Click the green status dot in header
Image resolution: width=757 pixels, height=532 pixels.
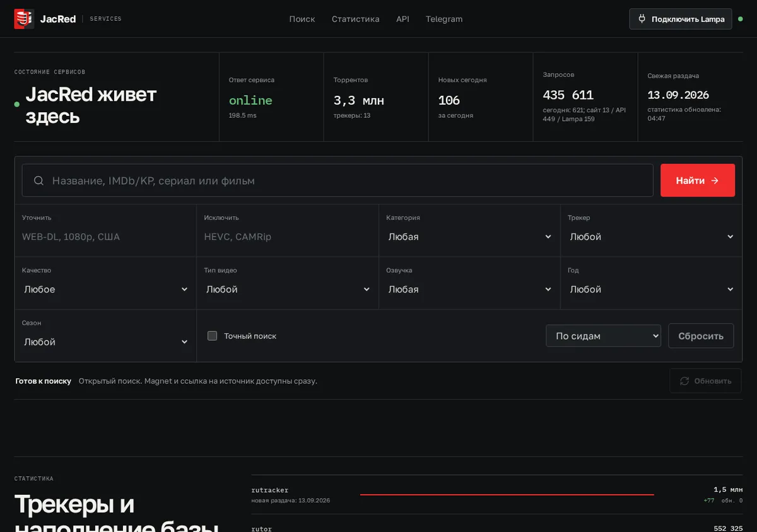pyautogui.click(x=741, y=19)
